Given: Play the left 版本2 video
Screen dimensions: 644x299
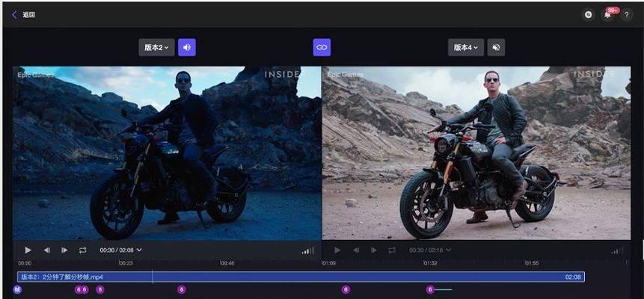Looking at the screenshot, I should 28,250.
